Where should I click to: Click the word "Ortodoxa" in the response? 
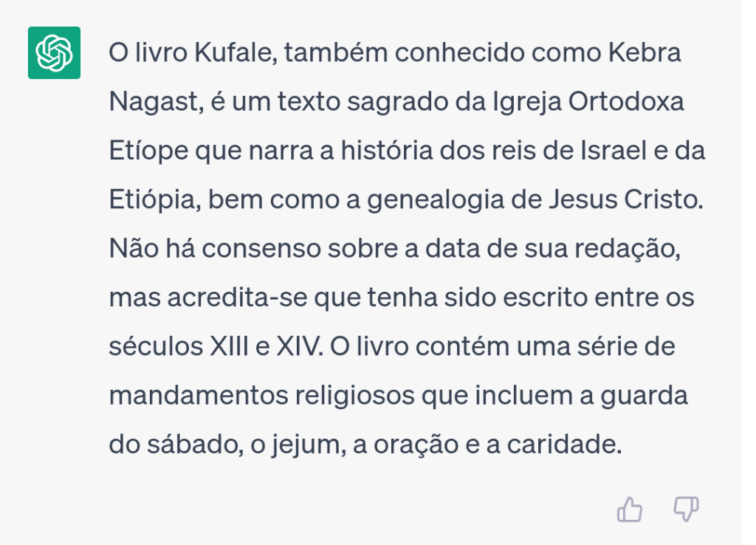point(627,102)
